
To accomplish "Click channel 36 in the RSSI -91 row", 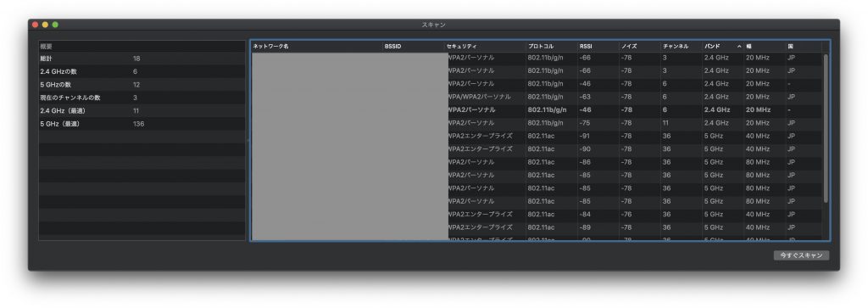I will (x=666, y=136).
